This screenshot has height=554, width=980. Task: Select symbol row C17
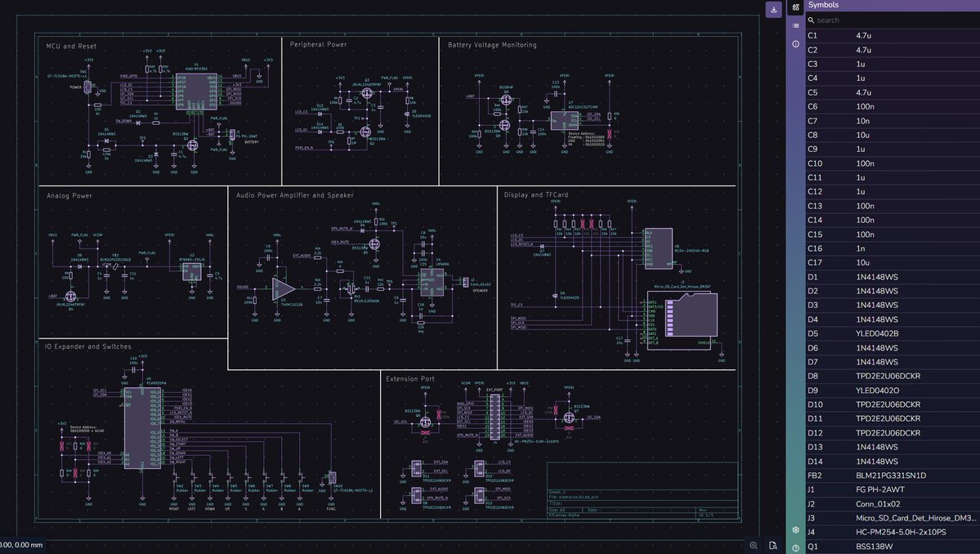point(893,262)
